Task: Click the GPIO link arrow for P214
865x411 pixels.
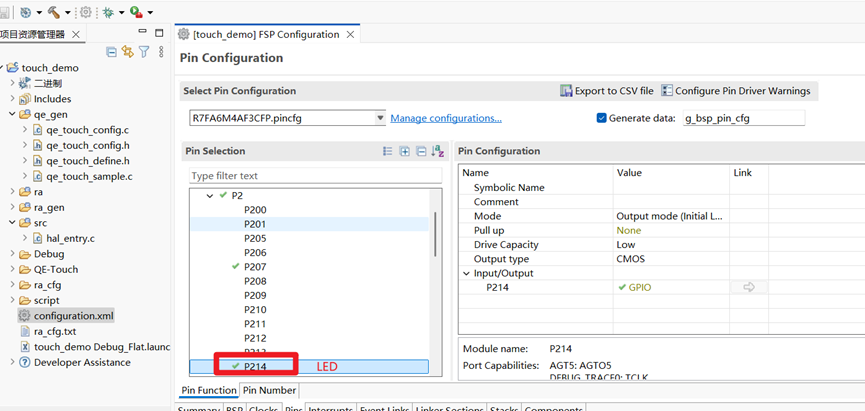Action: click(747, 287)
